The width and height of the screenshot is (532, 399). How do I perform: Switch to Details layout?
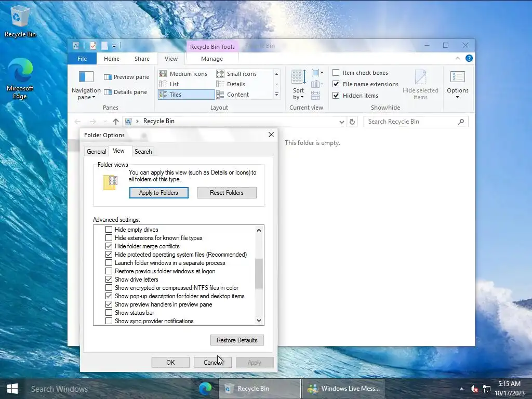tap(231, 84)
